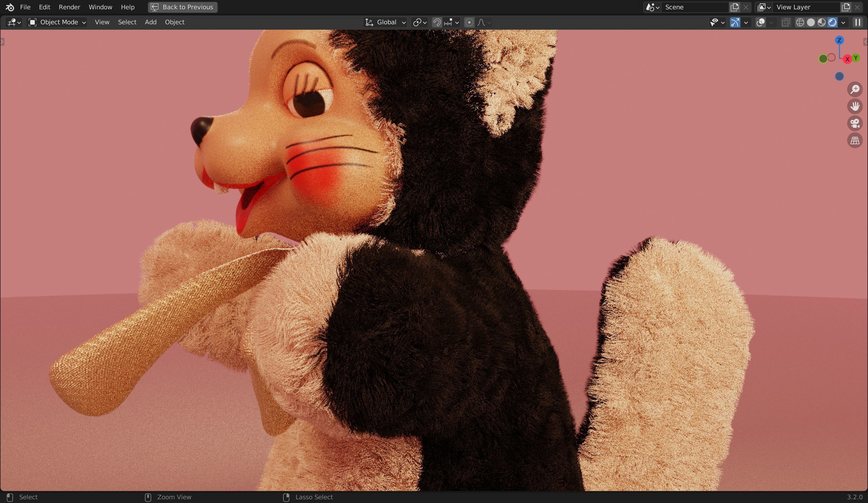
Task: Click the View Layer name field
Action: [806, 7]
